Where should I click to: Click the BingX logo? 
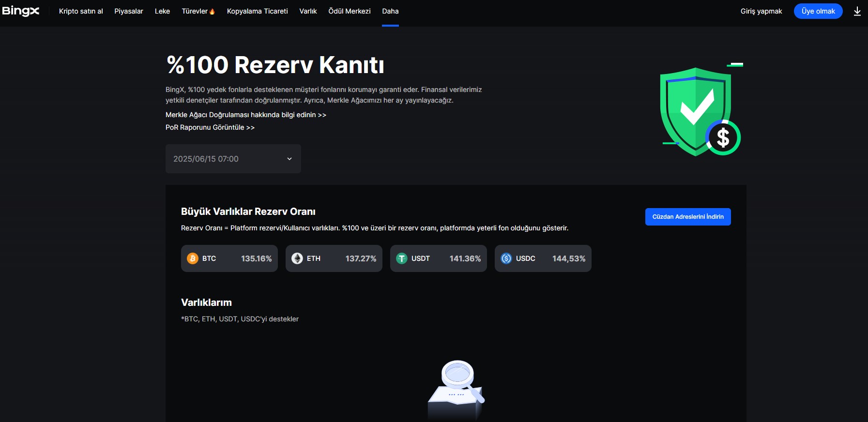[20, 11]
